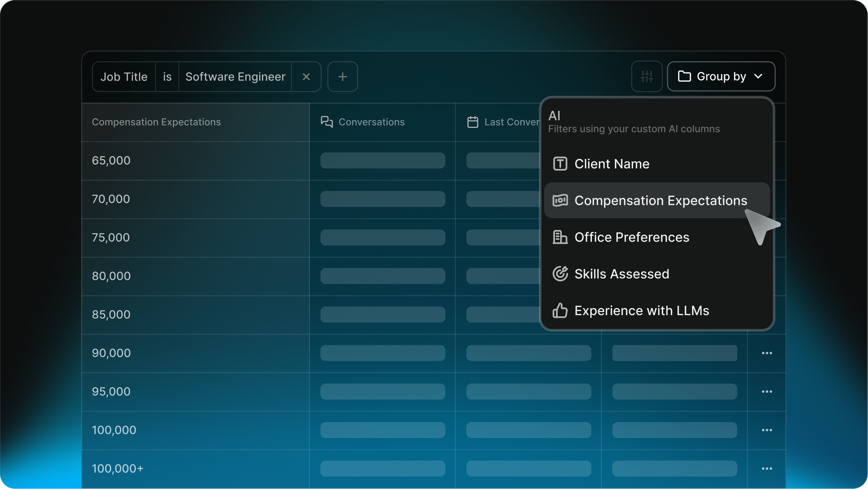Add a new filter with plus button
Image resolution: width=868 pixels, height=489 pixels.
coord(342,77)
